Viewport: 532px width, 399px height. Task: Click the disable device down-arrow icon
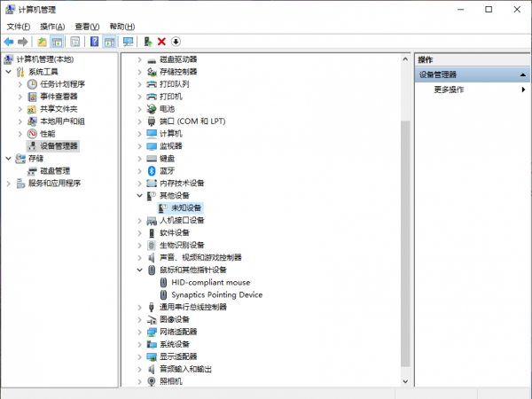[x=176, y=42]
